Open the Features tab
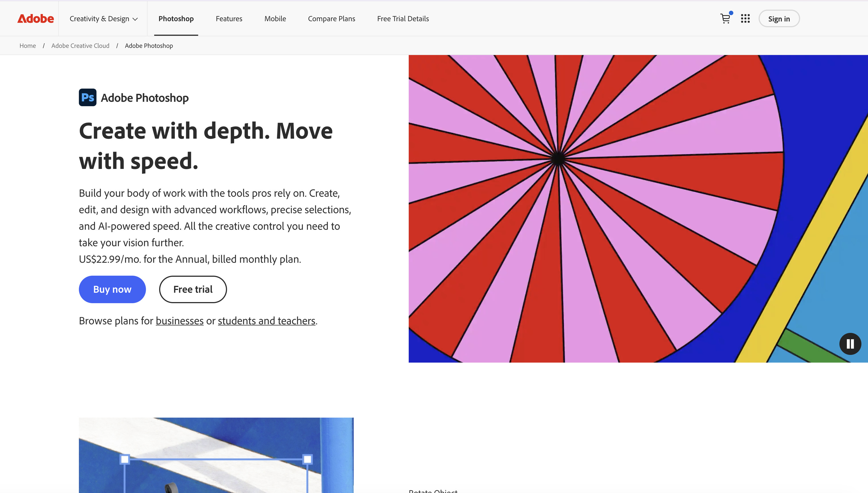Image resolution: width=868 pixels, height=493 pixels. (x=229, y=19)
